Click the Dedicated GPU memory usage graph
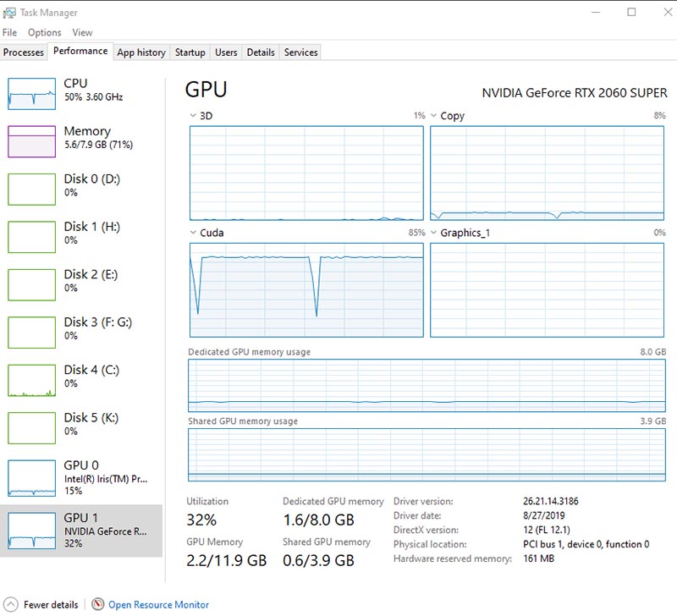This screenshot has width=677, height=616. 427,386
